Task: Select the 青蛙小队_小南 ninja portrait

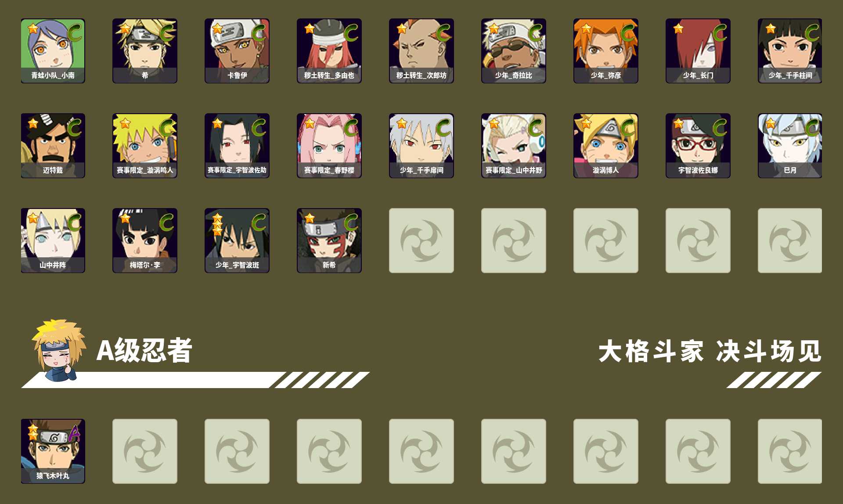Action: tap(53, 51)
